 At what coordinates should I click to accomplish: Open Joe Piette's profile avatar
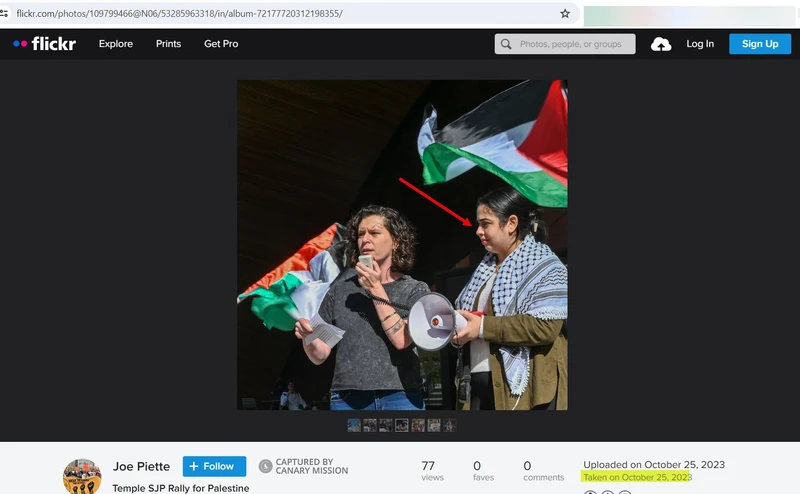[82, 476]
